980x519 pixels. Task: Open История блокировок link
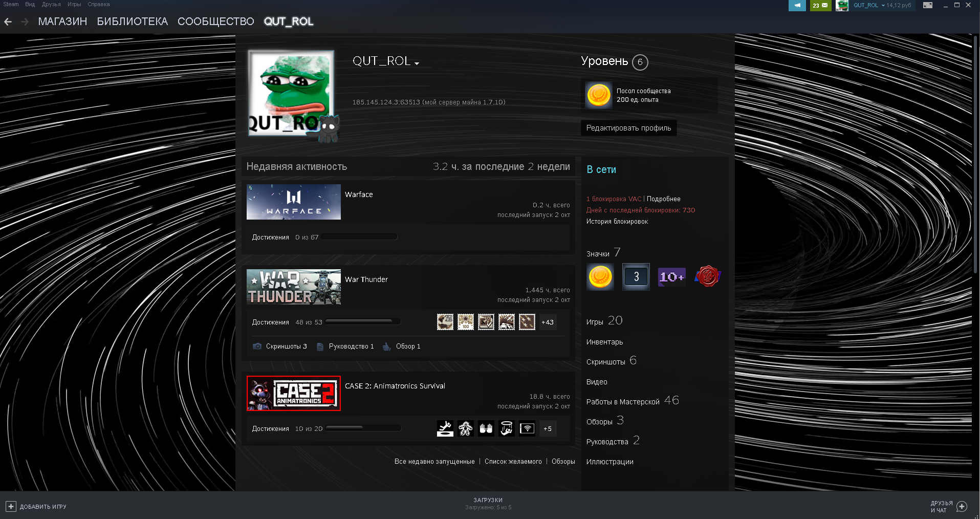click(617, 221)
